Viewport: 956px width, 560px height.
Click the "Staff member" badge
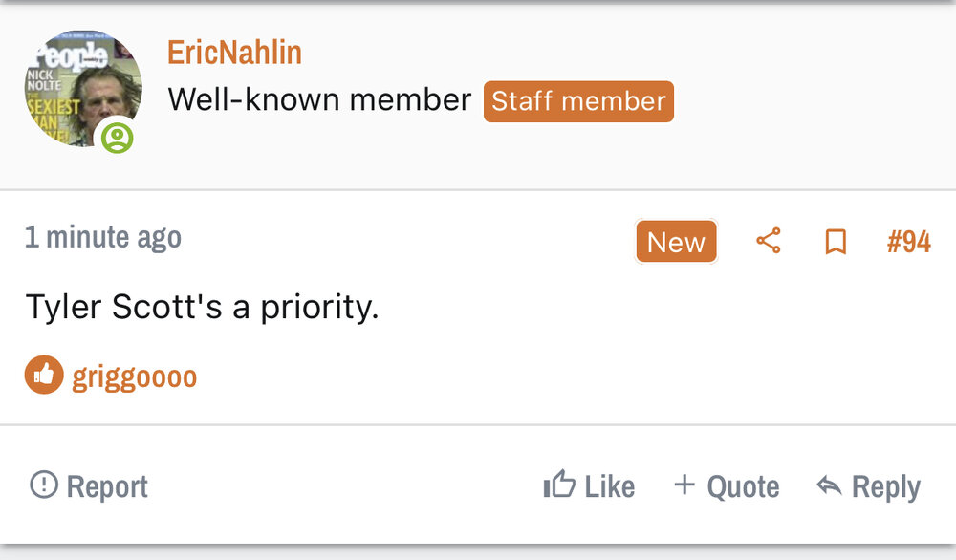[578, 101]
